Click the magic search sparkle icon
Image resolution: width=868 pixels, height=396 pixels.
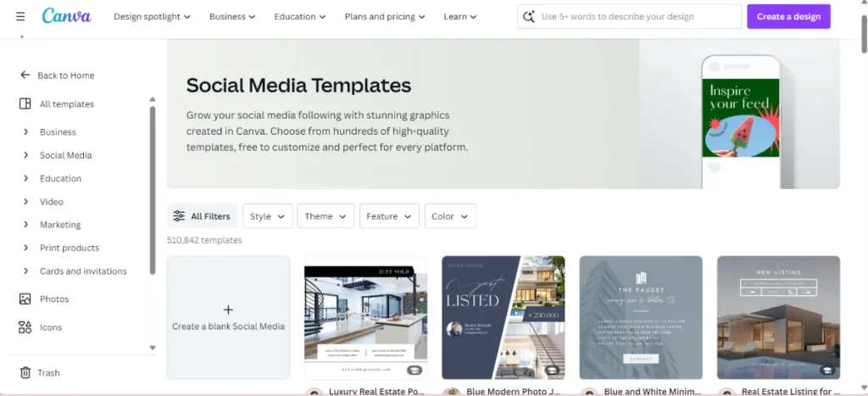[x=529, y=17]
